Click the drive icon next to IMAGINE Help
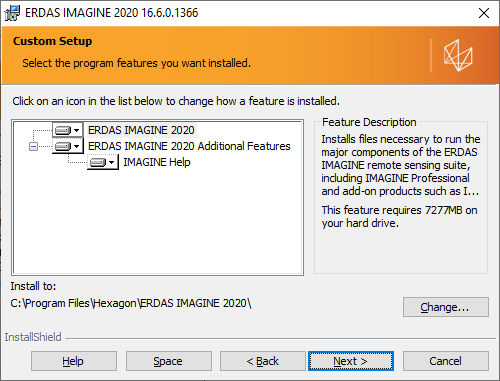This screenshot has height=381, width=500. tap(98, 162)
